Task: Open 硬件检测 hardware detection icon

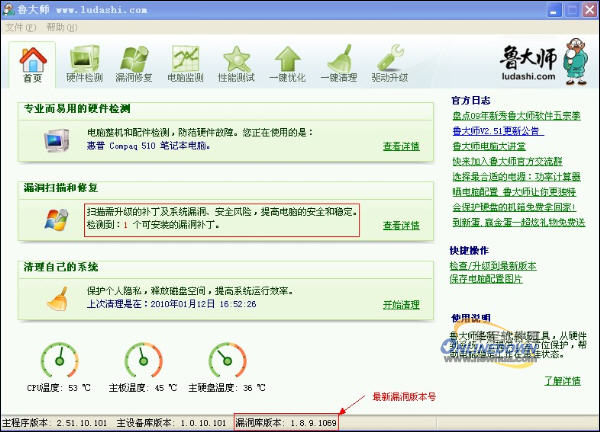Action: [85, 64]
